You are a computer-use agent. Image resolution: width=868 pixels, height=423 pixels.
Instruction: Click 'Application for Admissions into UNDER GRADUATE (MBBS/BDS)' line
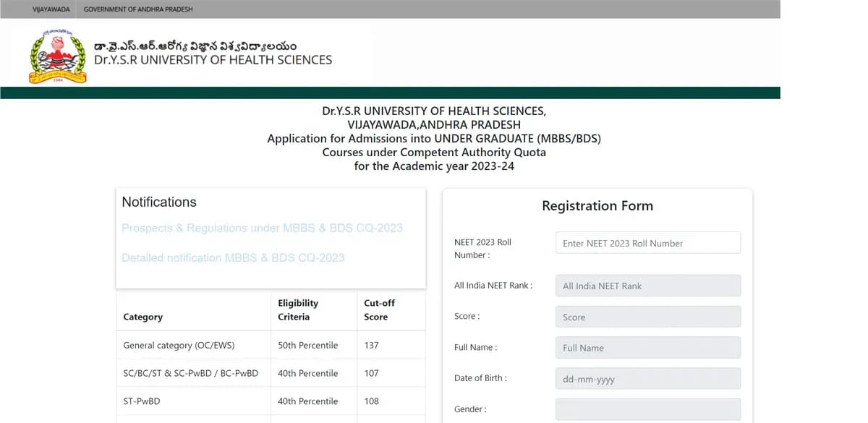(x=434, y=139)
